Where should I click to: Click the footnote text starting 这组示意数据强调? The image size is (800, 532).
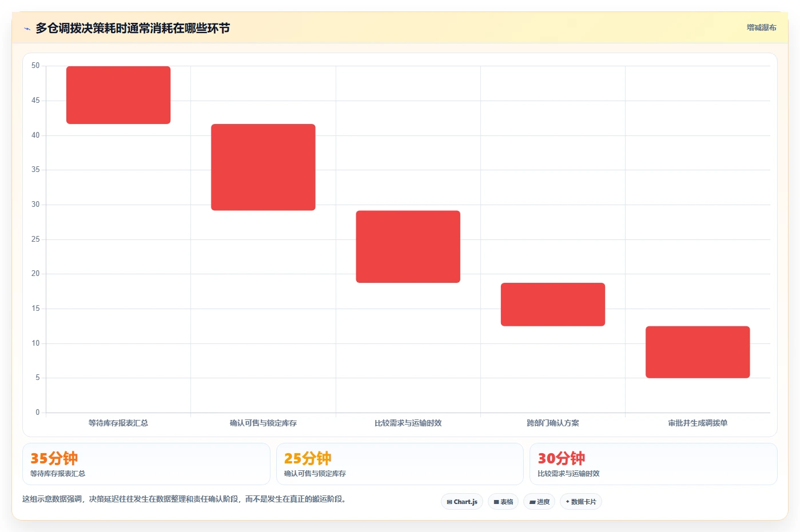point(184,499)
